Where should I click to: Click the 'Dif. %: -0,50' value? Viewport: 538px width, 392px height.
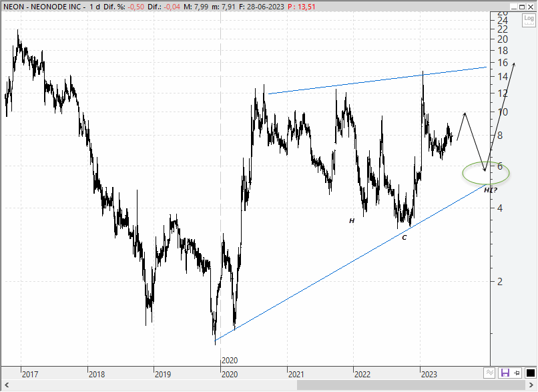[x=123, y=7]
